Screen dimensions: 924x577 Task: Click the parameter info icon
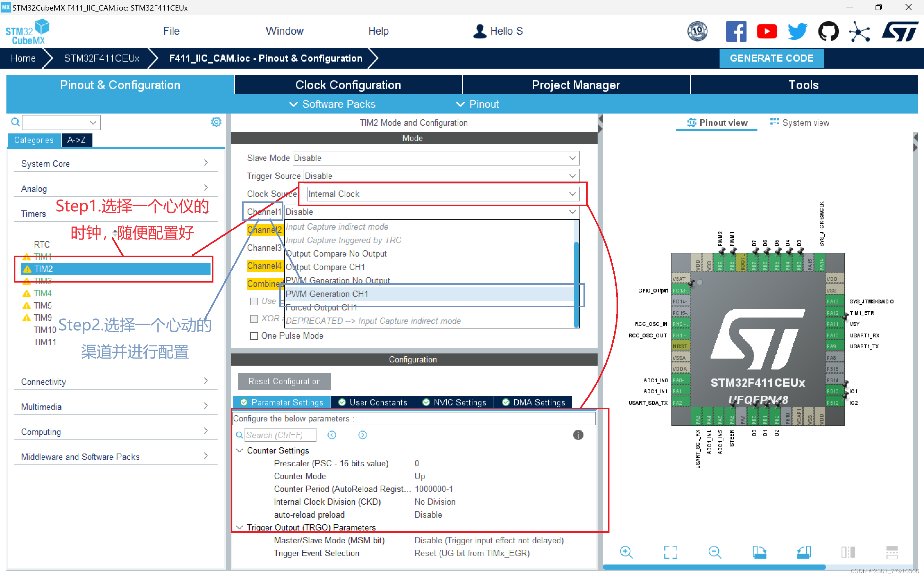click(x=578, y=435)
